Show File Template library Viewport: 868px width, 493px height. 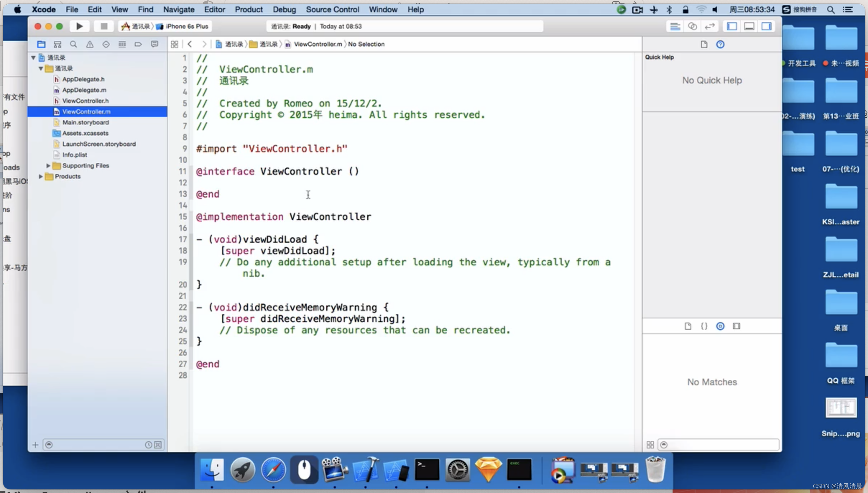688,326
